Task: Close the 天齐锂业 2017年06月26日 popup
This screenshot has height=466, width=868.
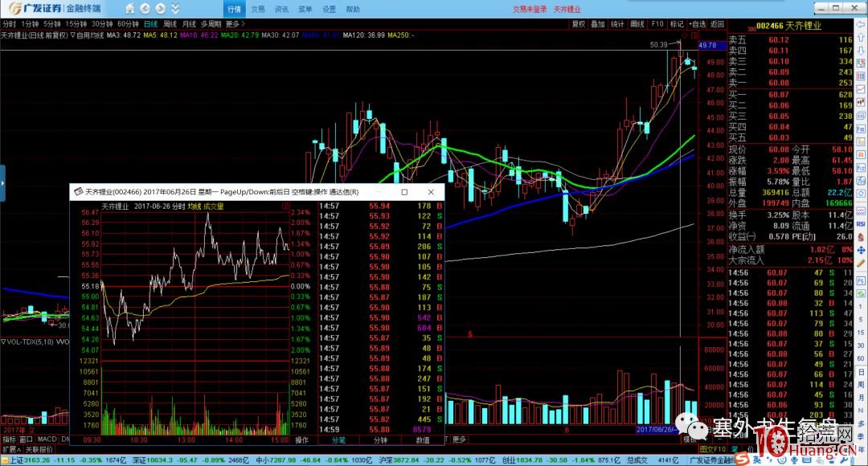Action: (x=432, y=192)
